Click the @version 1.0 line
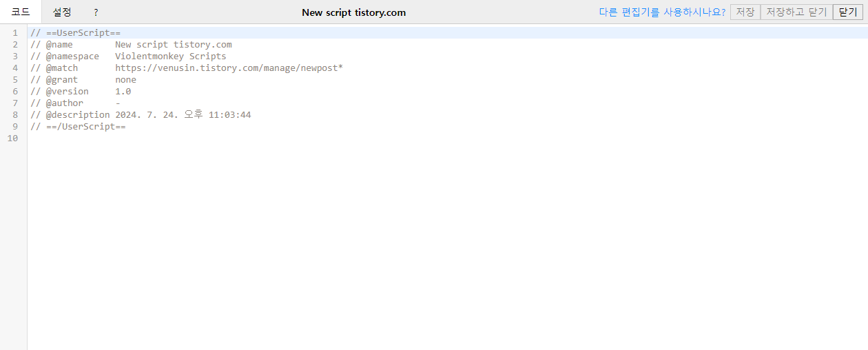868x350 pixels. coord(81,92)
